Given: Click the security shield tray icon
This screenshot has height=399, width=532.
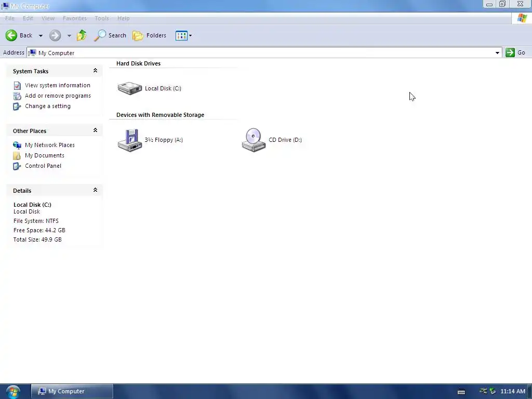Looking at the screenshot, I should [x=493, y=391].
